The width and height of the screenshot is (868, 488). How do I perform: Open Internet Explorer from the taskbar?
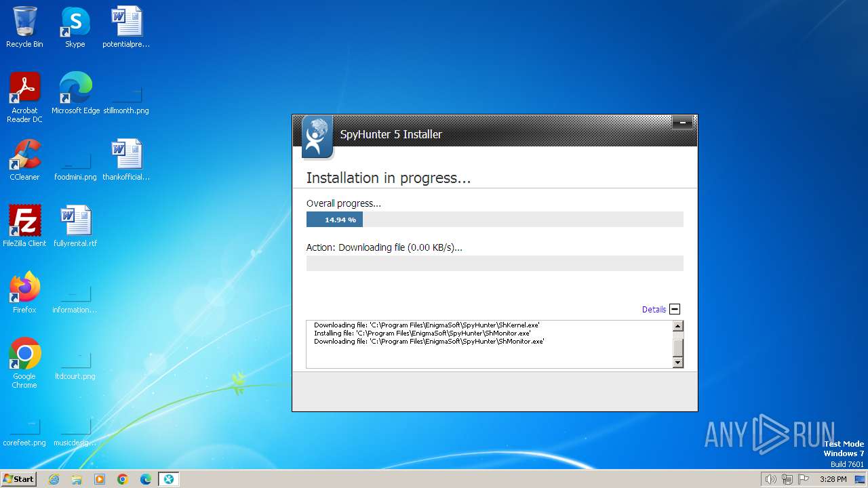coord(54,479)
